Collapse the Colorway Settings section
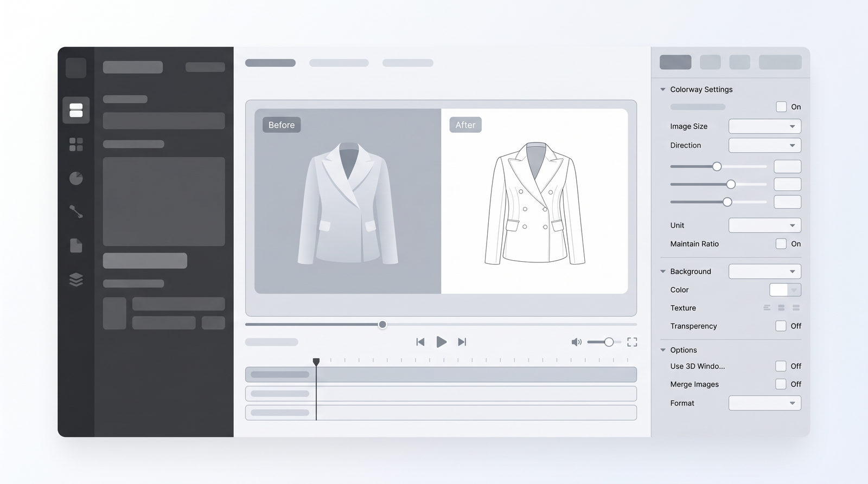 pos(663,89)
